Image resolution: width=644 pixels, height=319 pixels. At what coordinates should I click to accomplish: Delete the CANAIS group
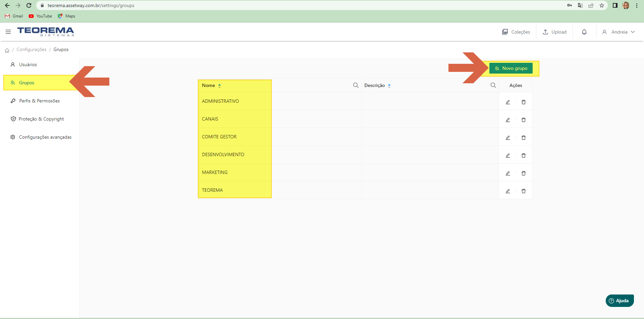click(524, 120)
